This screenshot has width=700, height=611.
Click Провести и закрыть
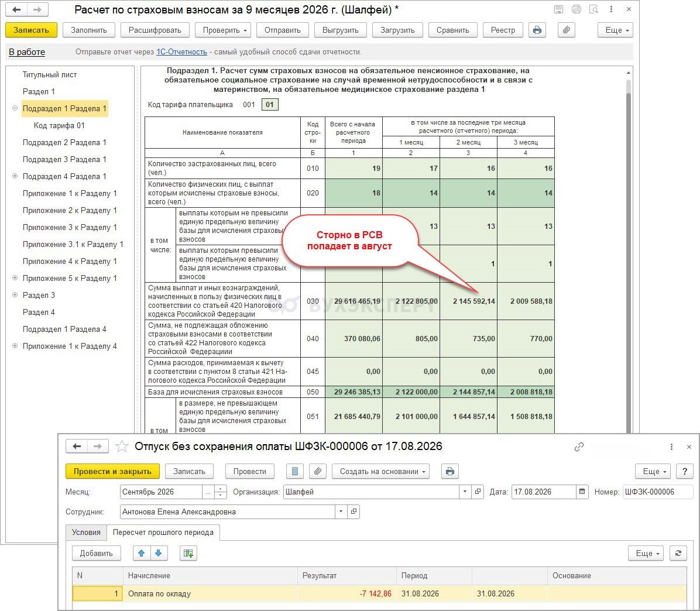(112, 471)
